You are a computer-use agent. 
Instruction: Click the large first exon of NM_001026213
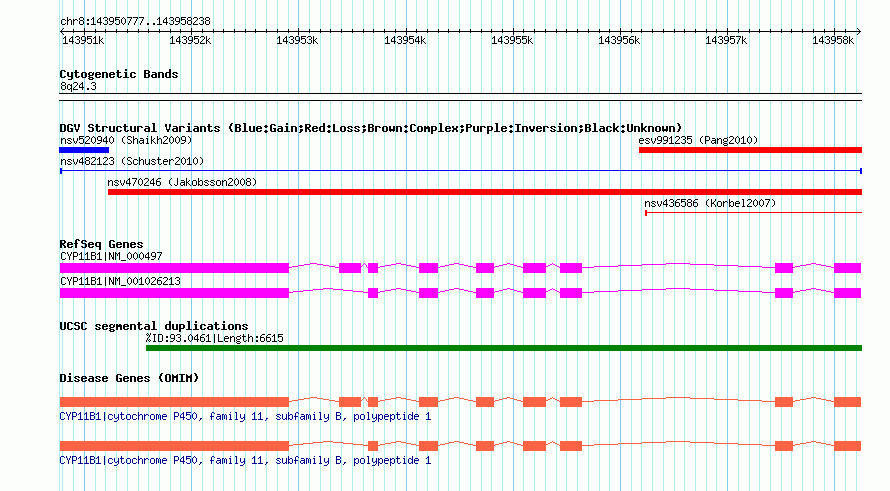(x=174, y=293)
